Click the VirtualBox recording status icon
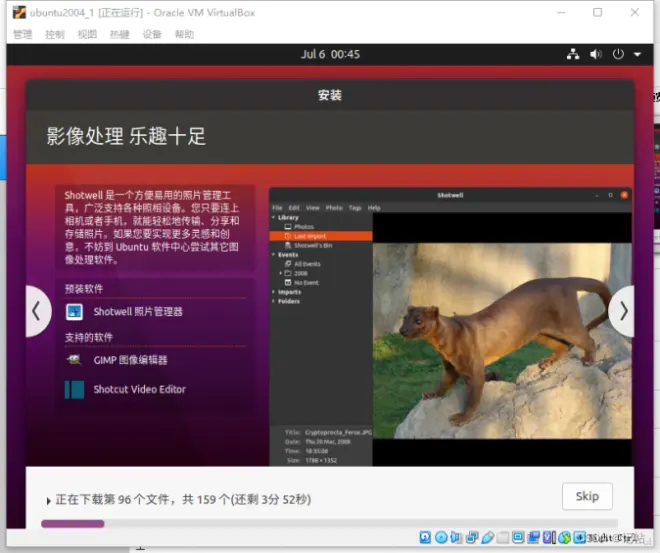This screenshot has width=660, height=553. [534, 537]
